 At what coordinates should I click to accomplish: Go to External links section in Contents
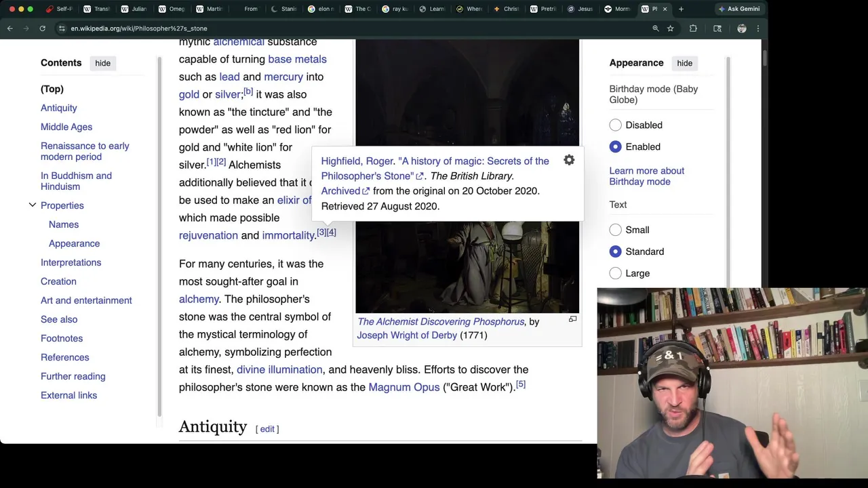(x=68, y=395)
